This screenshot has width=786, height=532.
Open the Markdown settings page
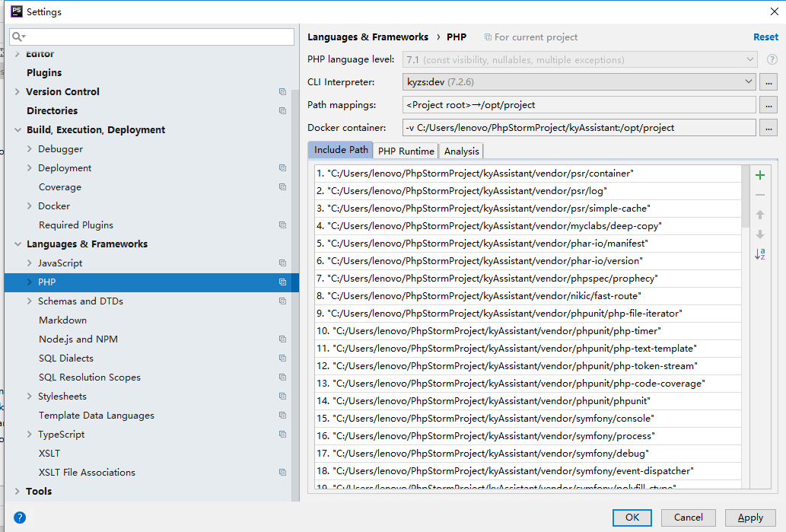62,320
